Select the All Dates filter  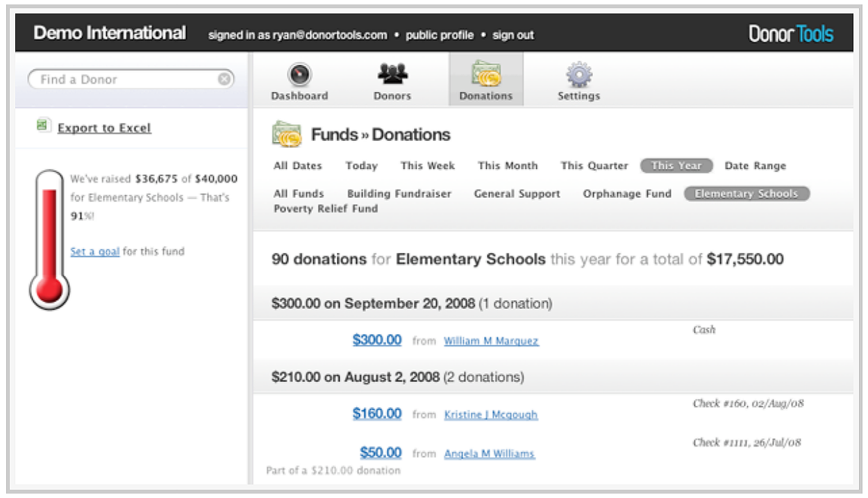click(297, 166)
